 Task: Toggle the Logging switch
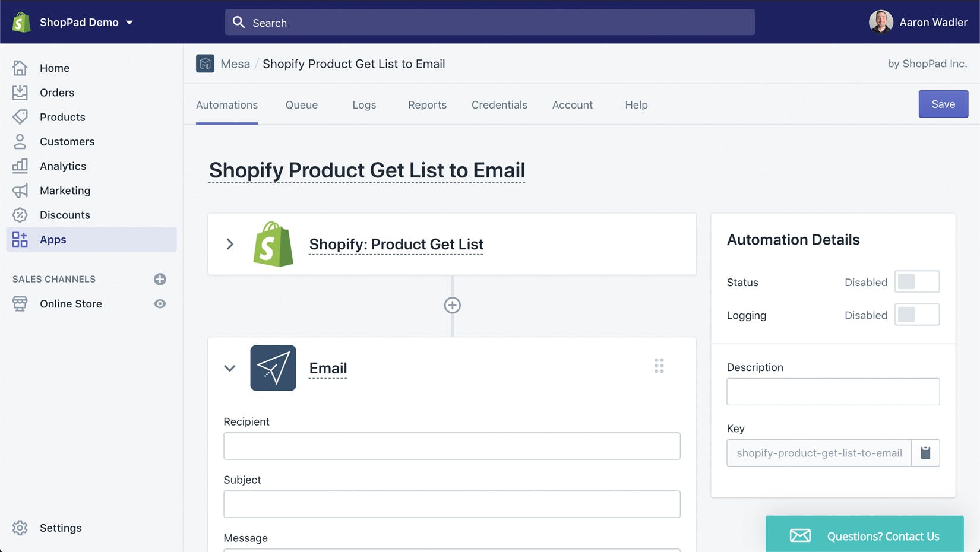917,315
